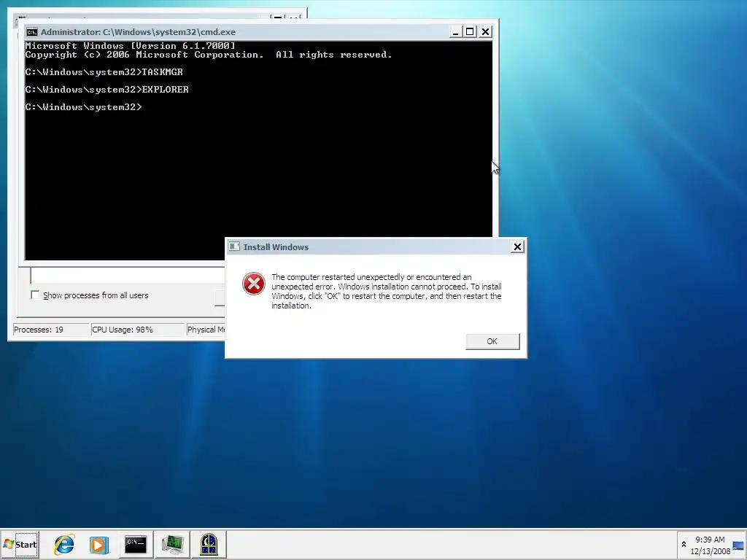Viewport: 747px width, 560px height.
Task: Click the C:\Windows\system32>TASKMGR line
Action: [104, 72]
